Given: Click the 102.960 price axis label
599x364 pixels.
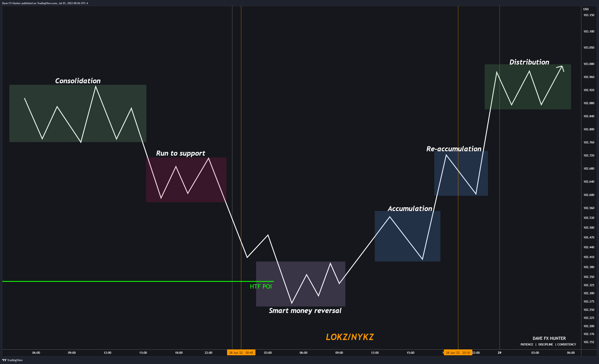Looking at the screenshot, I should pyautogui.click(x=589, y=77).
